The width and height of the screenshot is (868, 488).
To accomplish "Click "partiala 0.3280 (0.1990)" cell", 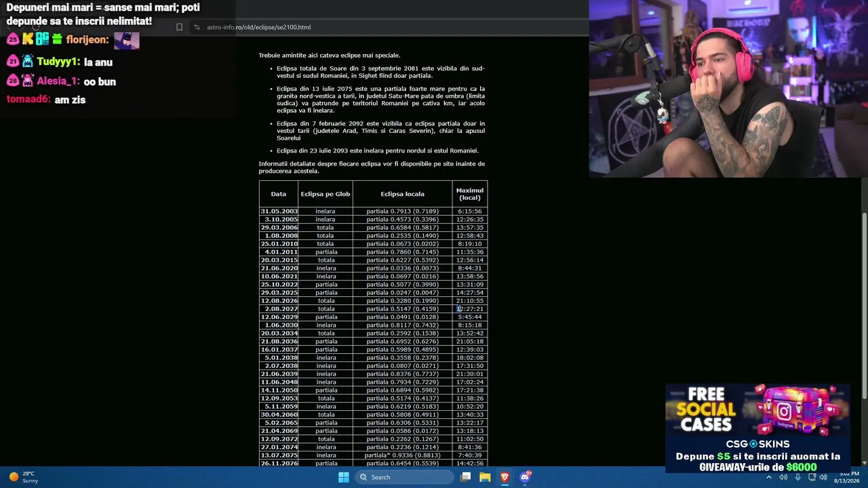I will (x=402, y=301).
